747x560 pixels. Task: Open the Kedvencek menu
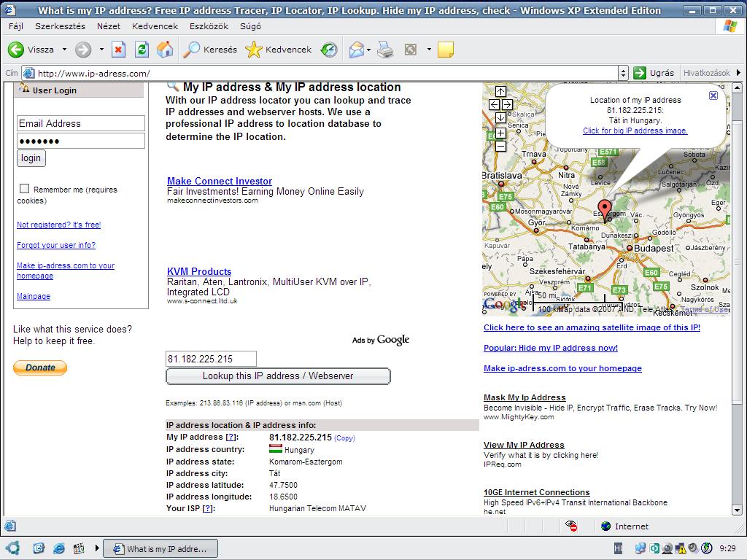click(155, 26)
